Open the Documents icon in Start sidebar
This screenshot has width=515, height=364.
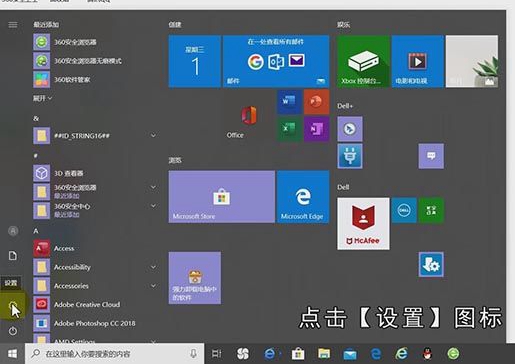coord(13,256)
